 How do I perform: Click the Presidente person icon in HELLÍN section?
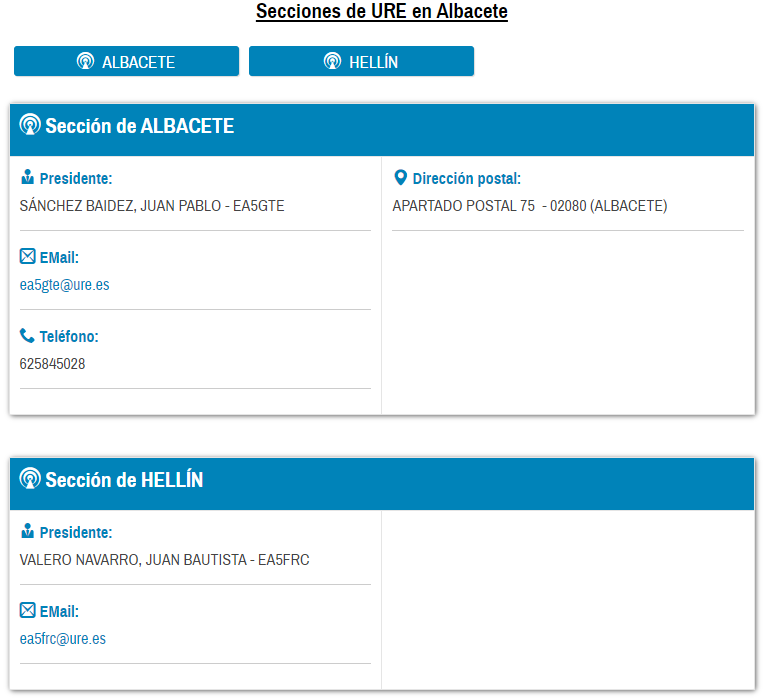pos(27,533)
